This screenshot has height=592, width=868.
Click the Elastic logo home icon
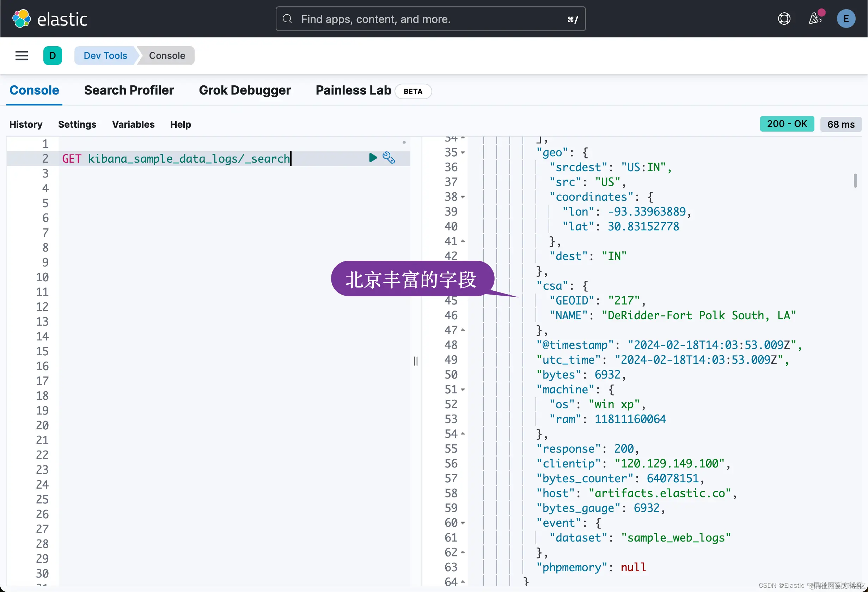[x=21, y=19]
